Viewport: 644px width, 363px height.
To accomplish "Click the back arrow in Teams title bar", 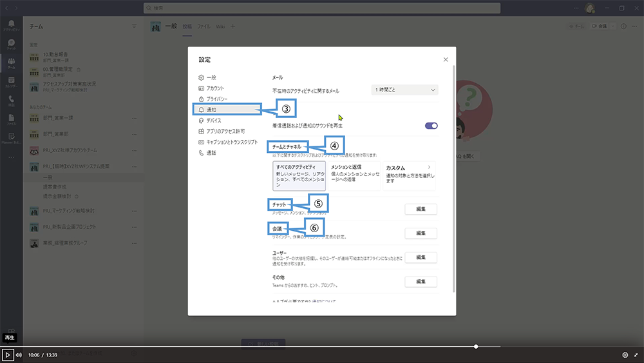I will tap(6, 8).
